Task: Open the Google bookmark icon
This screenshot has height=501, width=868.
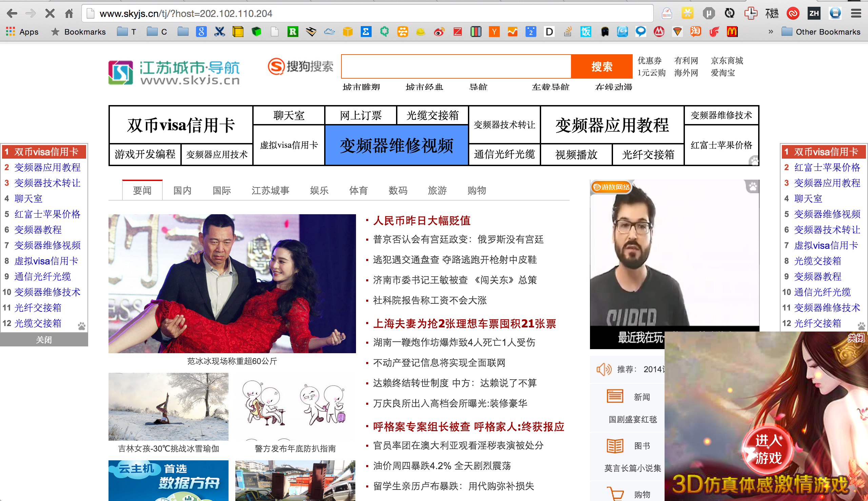Action: [201, 32]
